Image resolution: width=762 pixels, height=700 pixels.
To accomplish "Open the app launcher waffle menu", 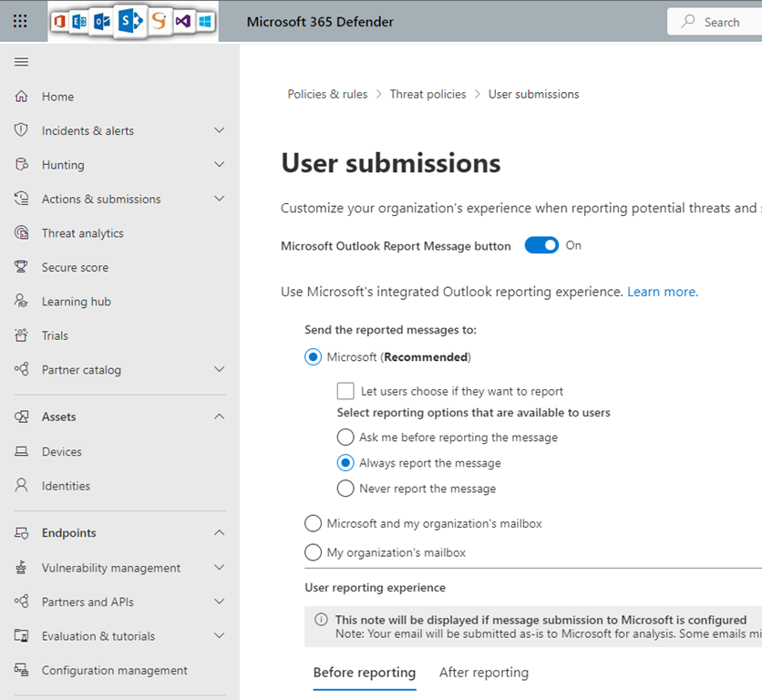I will pyautogui.click(x=20, y=21).
